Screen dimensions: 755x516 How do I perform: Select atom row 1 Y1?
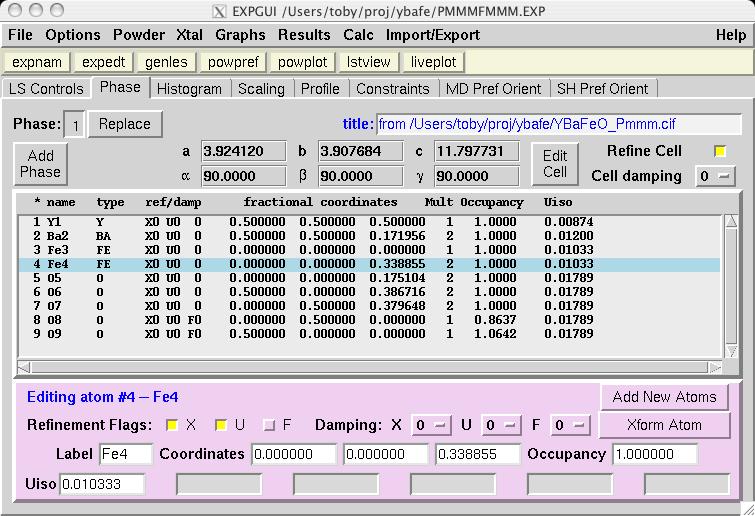click(369, 222)
